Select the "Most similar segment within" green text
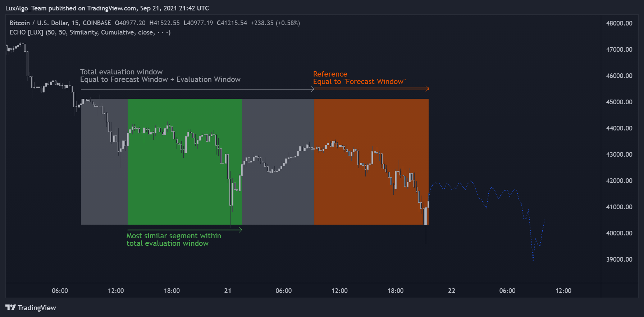Viewport: 644px width, 317px height. point(174,236)
